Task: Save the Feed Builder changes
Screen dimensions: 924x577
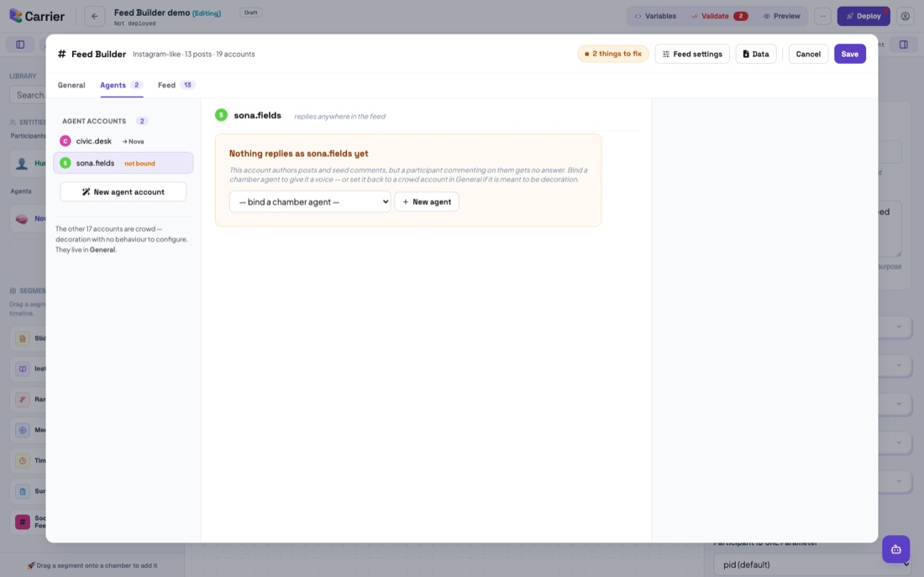Action: 849,54
